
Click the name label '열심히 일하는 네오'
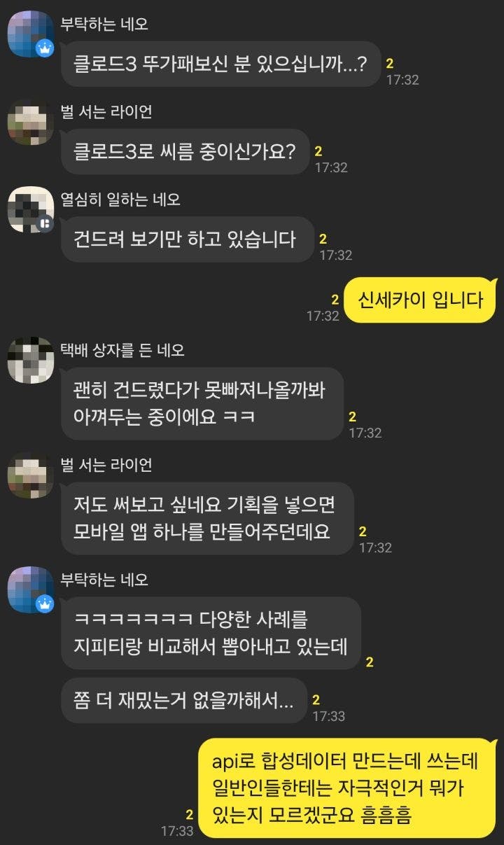tap(120, 199)
